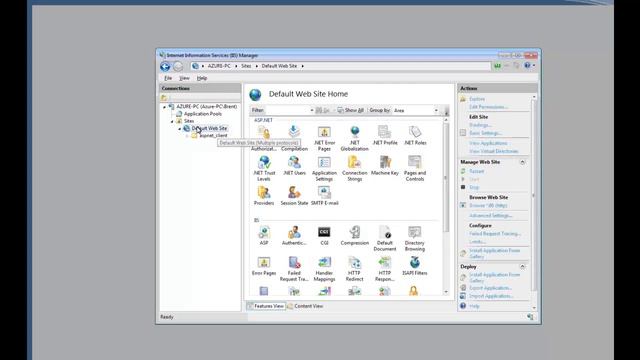The width and height of the screenshot is (640, 360).
Task: Open the Authentication feature
Action: tap(294, 236)
